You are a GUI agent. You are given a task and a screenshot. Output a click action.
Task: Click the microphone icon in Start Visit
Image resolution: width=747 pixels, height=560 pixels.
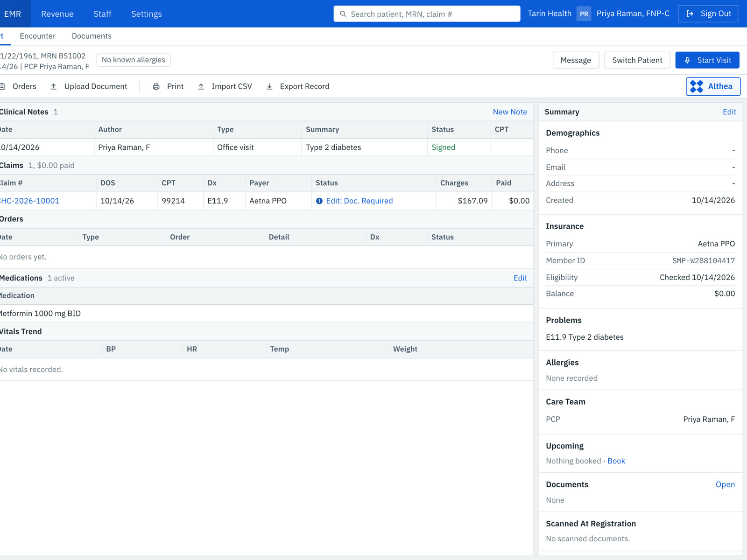(x=687, y=60)
